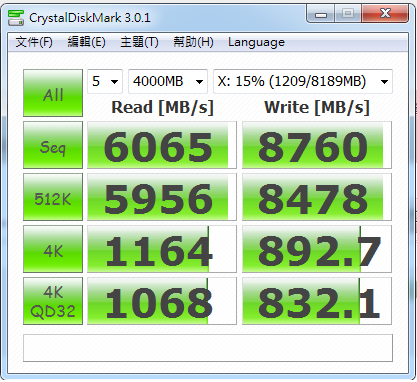
Task: Expand the 4000MB test size dropdown
Action: (x=168, y=81)
